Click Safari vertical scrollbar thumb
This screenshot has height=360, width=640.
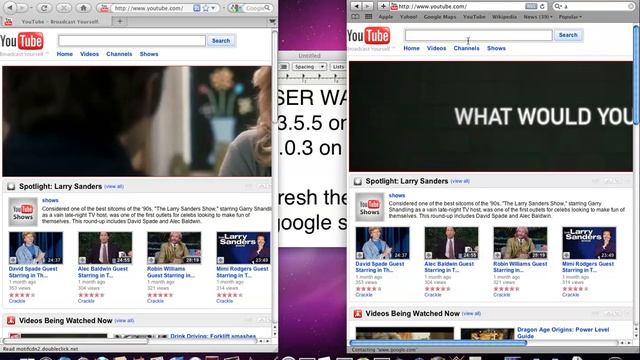point(636,75)
